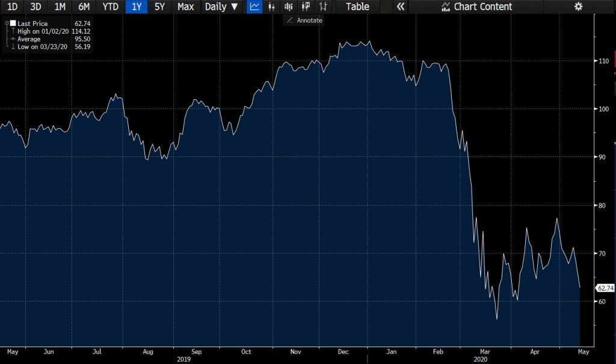616x364 pixels.
Task: Switch to the 3D time range
Action: tap(35, 6)
